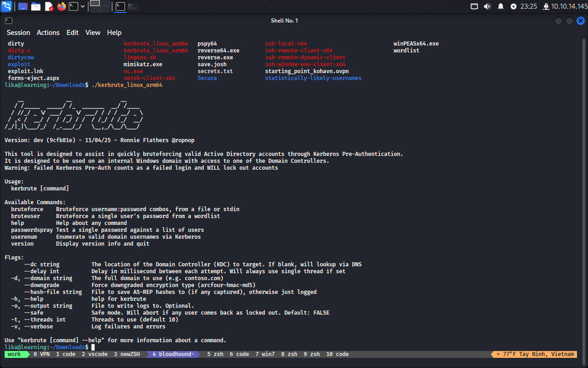Image resolution: width=588 pixels, height=368 pixels.
Task: Switch to tmux window 7 win7
Action: (x=265, y=354)
